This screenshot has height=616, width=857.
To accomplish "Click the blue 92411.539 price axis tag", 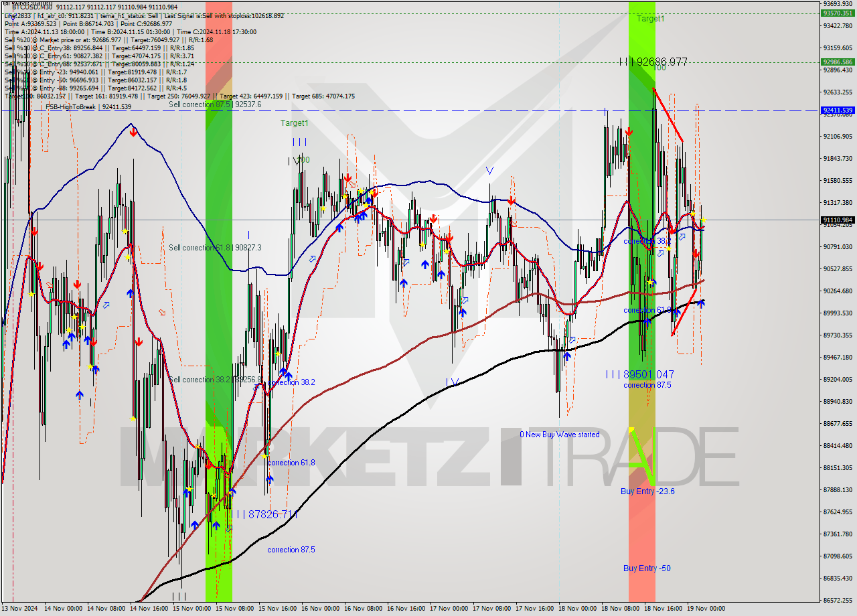I will (x=838, y=110).
